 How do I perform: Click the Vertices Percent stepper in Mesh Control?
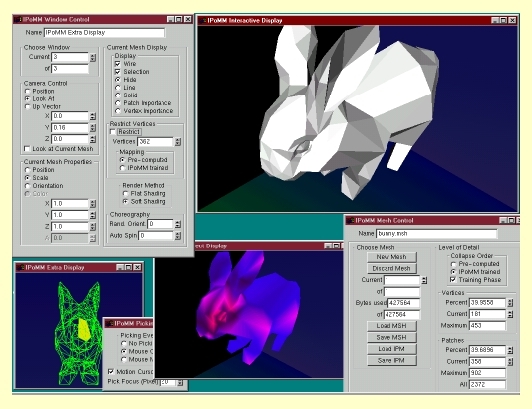[x=510, y=303]
